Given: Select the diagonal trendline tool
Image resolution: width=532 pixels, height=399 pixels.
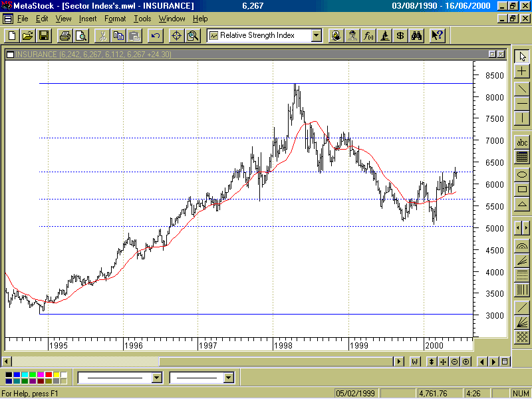Looking at the screenshot, I should coord(522,88).
